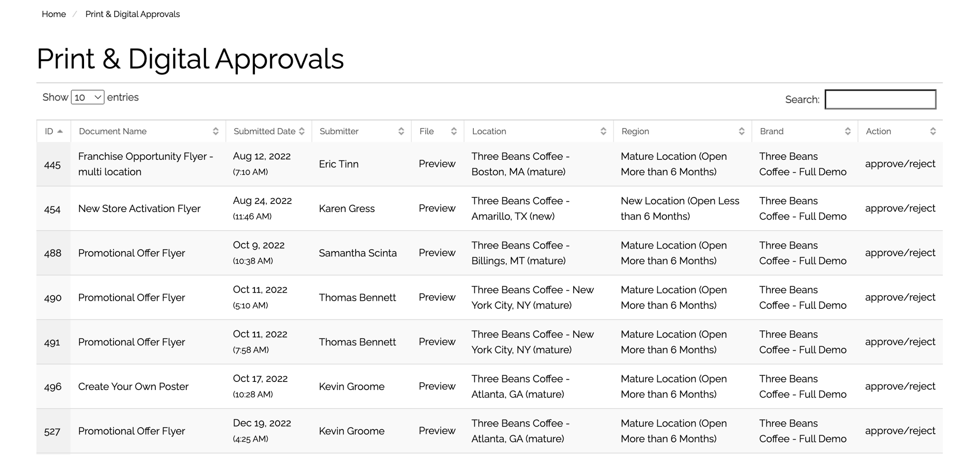Sort by Submitter using its arrows
Image resolution: width=980 pixels, height=455 pixels.
coord(401,131)
